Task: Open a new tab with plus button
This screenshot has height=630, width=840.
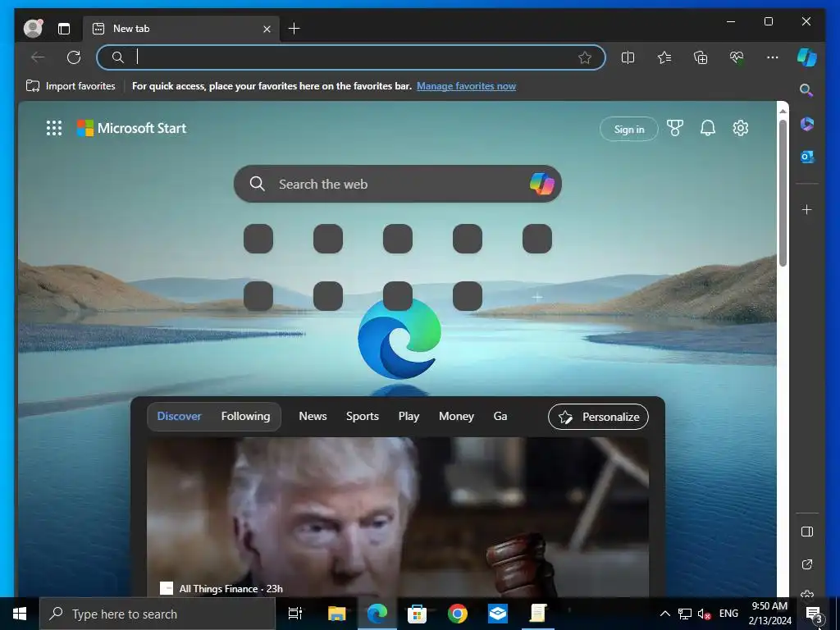Action: [294, 29]
